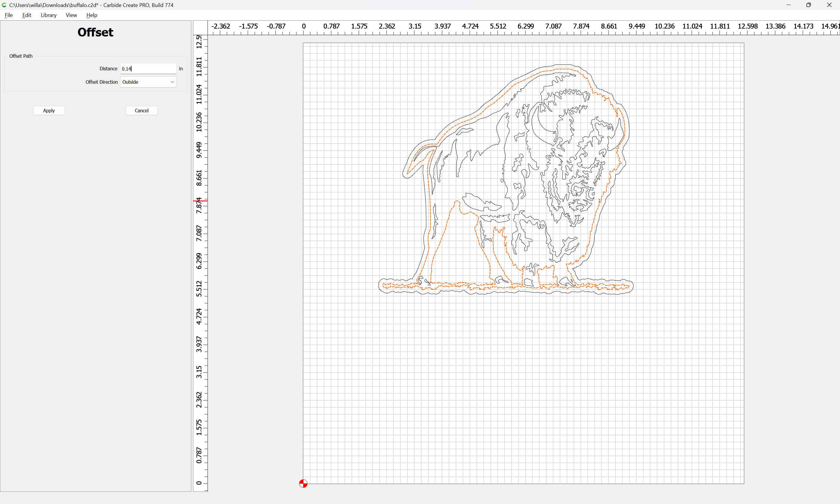Open the Help menu

[x=92, y=15]
